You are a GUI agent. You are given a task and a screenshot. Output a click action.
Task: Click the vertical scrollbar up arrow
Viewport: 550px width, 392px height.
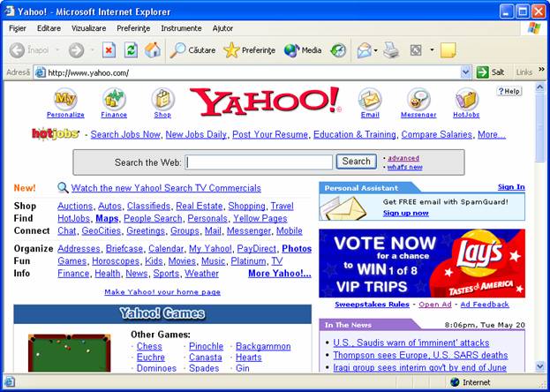coord(540,87)
